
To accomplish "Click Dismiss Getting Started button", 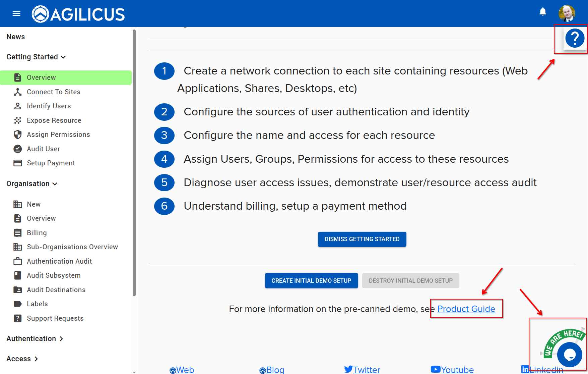I will point(362,239).
